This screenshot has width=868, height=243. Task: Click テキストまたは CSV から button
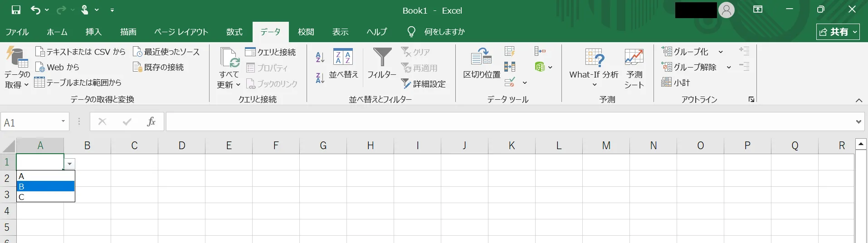(81, 52)
